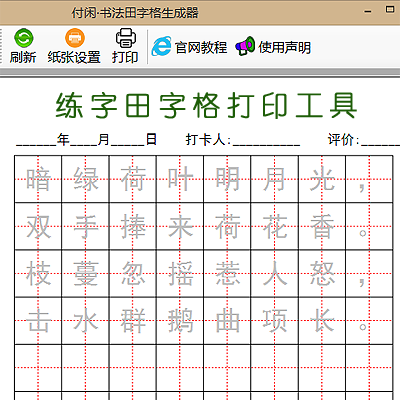The width and height of the screenshot is (400, 400).
Task: Click the window title 付闲-书法田字格生成器
Action: (135, 13)
